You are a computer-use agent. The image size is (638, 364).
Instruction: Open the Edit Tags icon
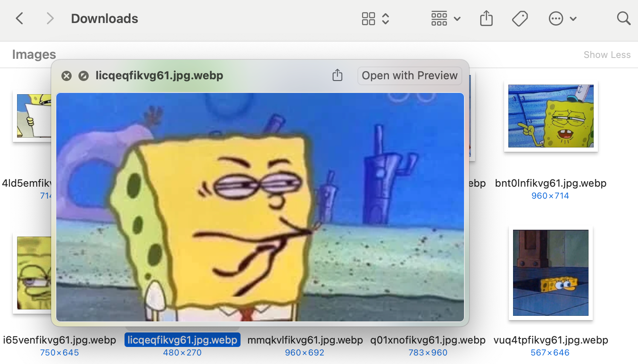pyautogui.click(x=520, y=18)
